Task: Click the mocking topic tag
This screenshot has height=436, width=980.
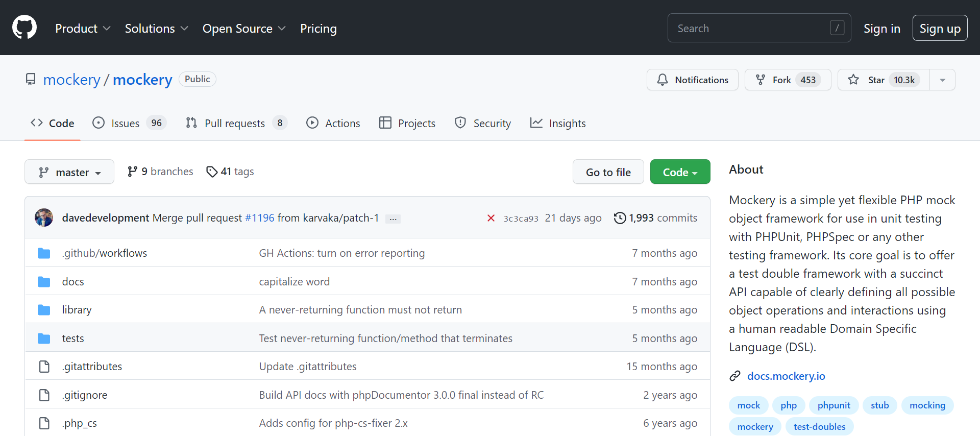Action: (x=927, y=405)
